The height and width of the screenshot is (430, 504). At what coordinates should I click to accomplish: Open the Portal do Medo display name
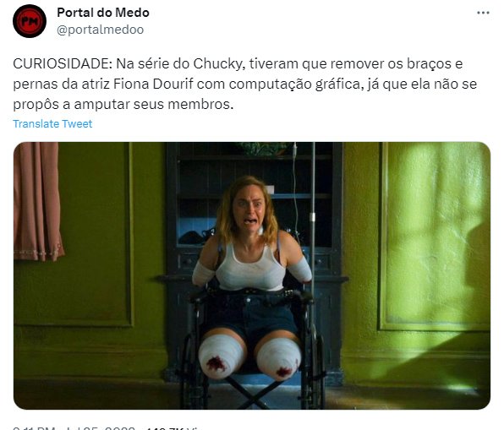click(103, 13)
